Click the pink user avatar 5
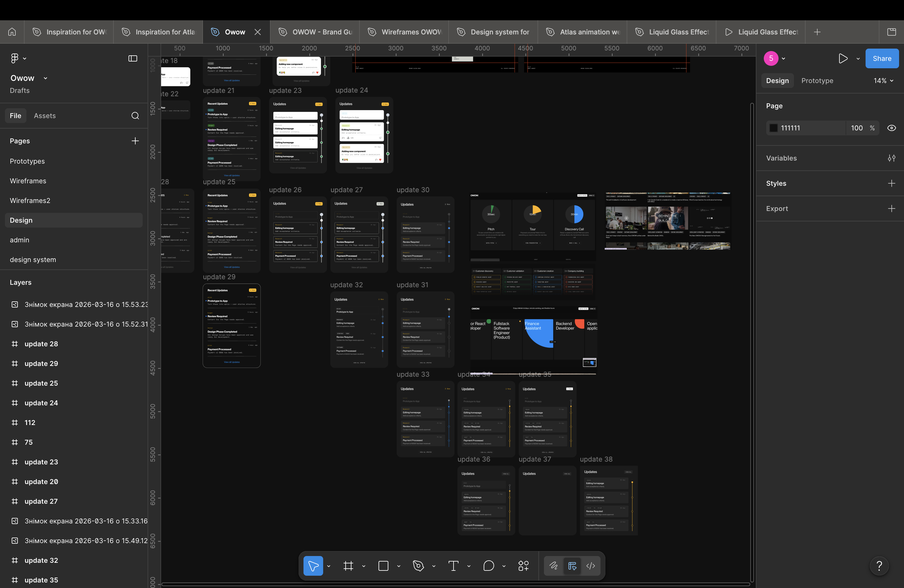The height and width of the screenshot is (588, 904). tap(771, 58)
